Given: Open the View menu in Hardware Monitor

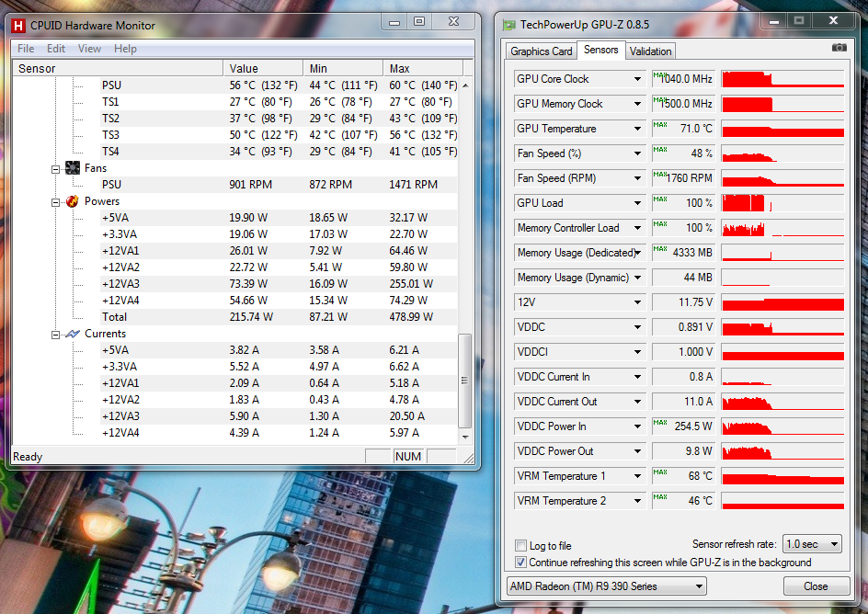Looking at the screenshot, I should (x=89, y=49).
